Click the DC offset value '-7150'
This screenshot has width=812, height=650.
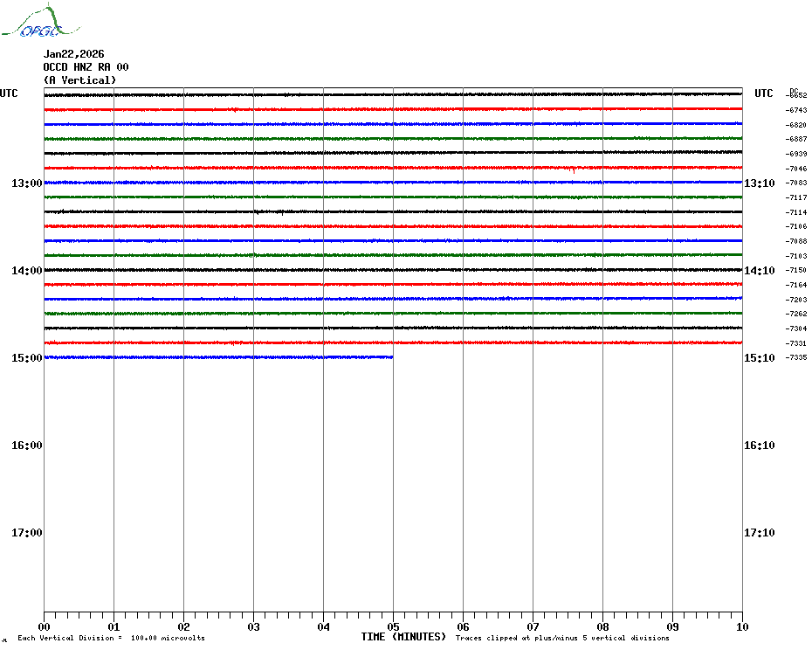pos(796,271)
